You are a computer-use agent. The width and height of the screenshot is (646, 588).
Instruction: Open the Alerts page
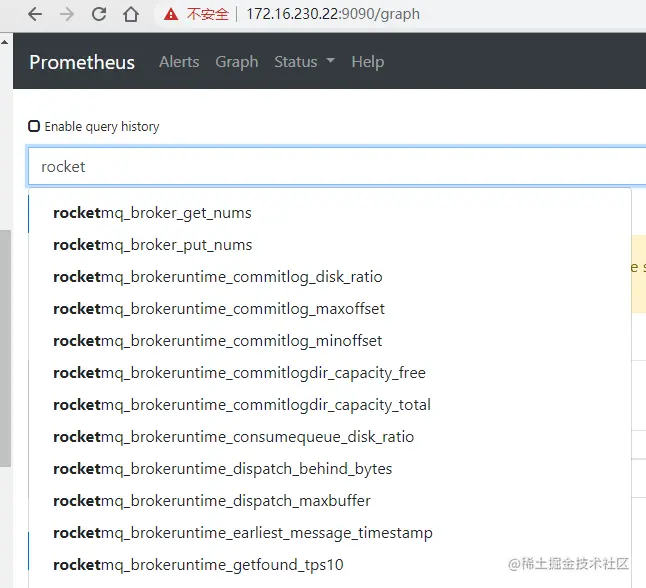pos(179,62)
